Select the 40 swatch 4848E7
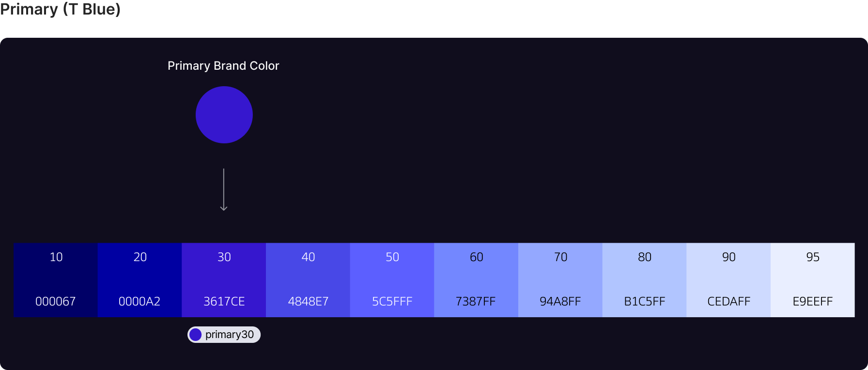Viewport: 868px width, 370px height. coord(308,280)
